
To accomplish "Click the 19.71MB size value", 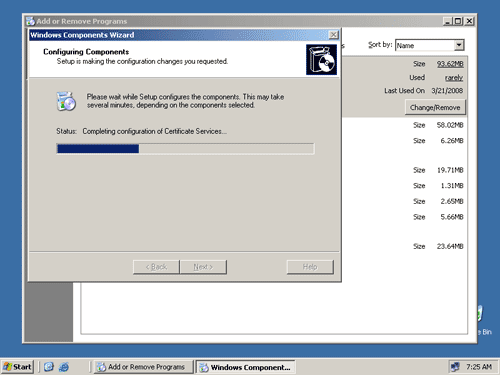I will (x=450, y=170).
